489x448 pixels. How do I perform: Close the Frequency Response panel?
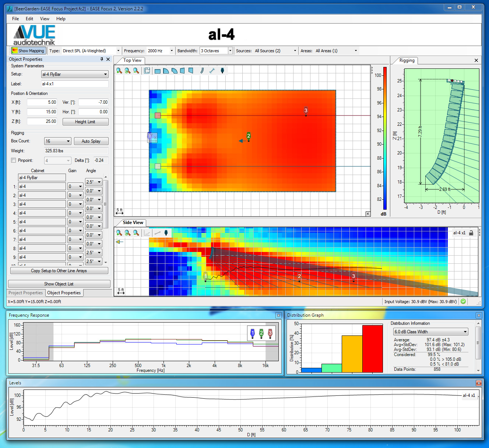(278, 315)
